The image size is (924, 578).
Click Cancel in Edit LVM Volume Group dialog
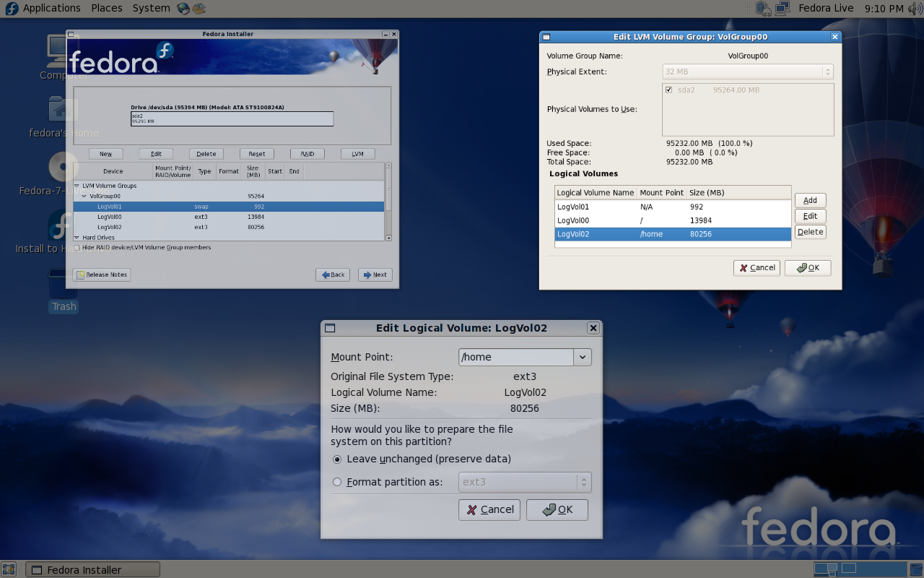tap(757, 267)
